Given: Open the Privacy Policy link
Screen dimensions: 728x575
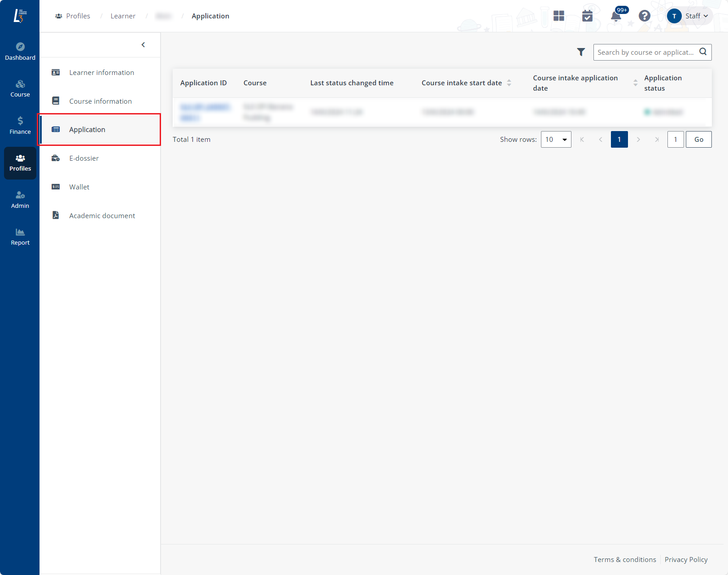Looking at the screenshot, I should pyautogui.click(x=686, y=560).
